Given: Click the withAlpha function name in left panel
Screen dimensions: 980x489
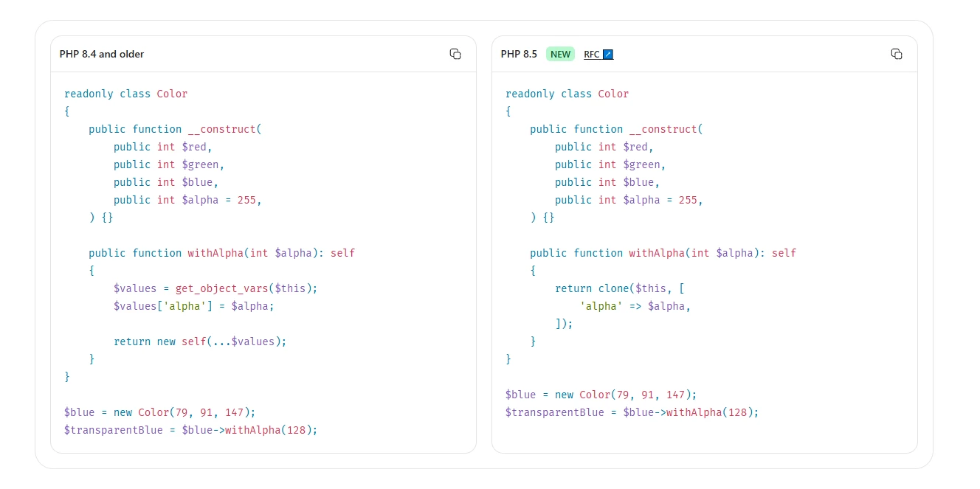Looking at the screenshot, I should point(215,253).
